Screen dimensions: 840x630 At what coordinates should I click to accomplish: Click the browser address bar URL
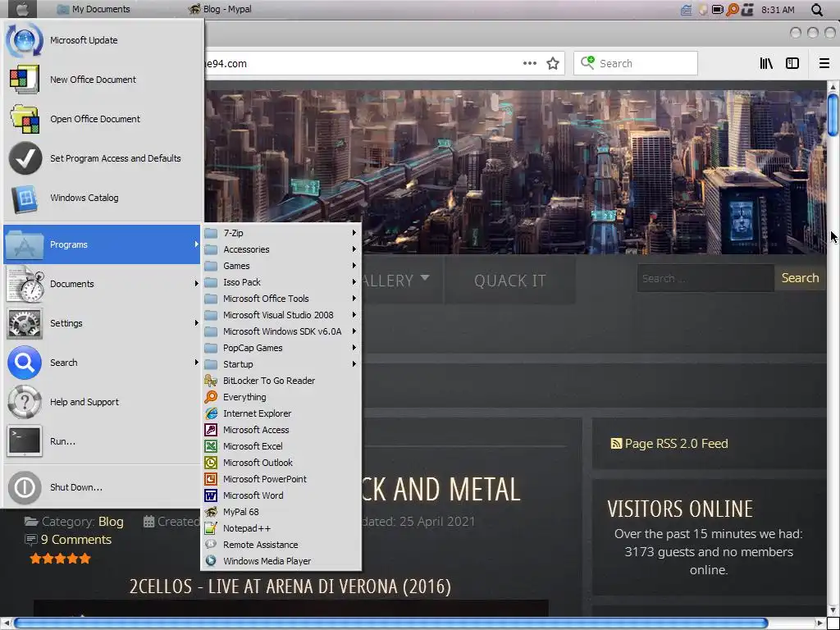[x=225, y=64]
